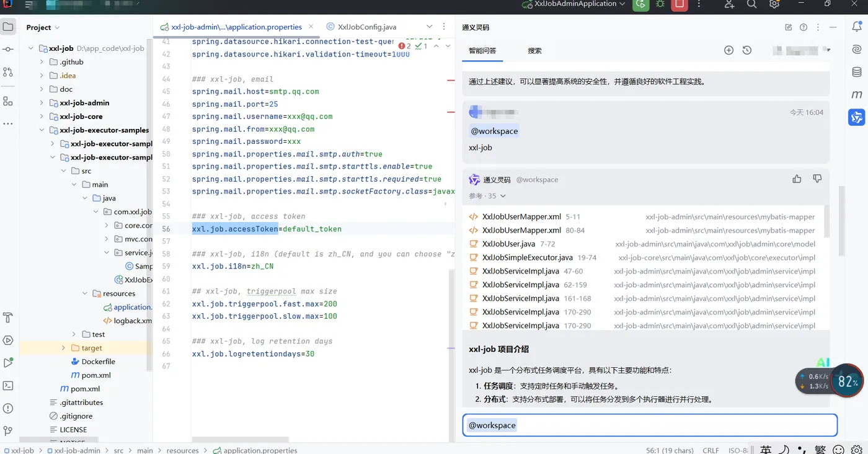Show more tool windows ellipsis
The image size is (868, 454).
(x=8, y=123)
